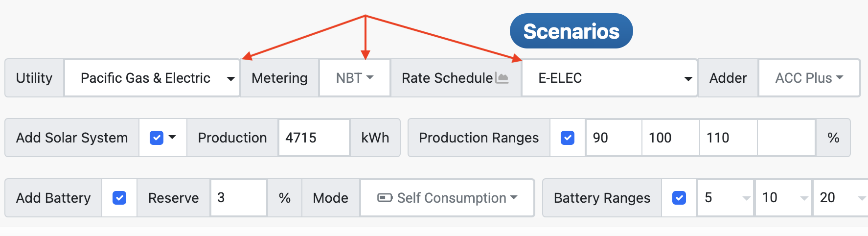Enable or disable the Production Ranges checkbox

pyautogui.click(x=568, y=138)
